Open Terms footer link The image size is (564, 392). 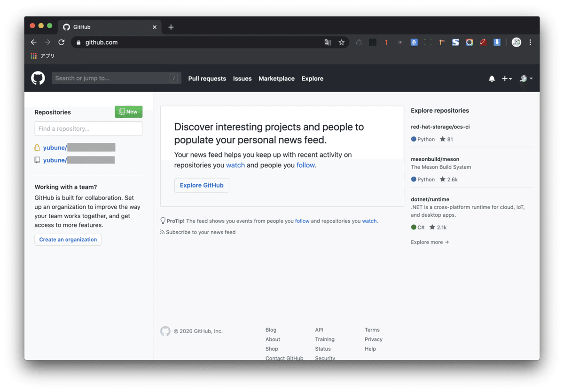pyautogui.click(x=372, y=330)
